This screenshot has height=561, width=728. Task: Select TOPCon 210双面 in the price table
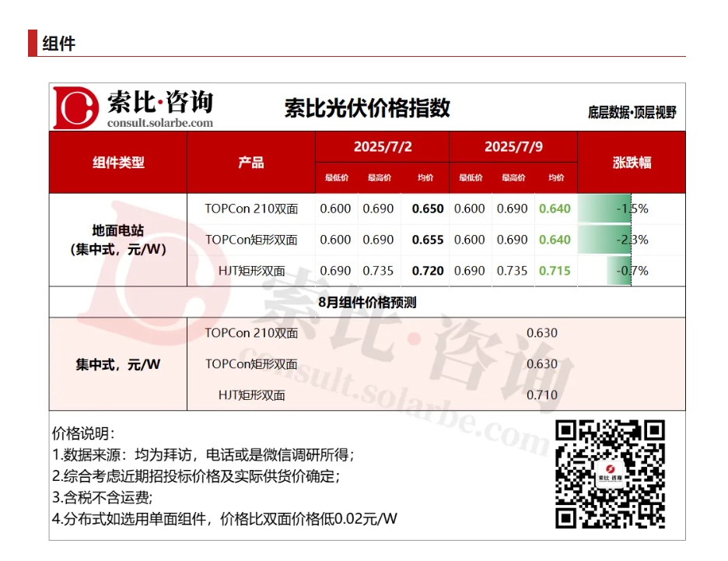click(251, 209)
